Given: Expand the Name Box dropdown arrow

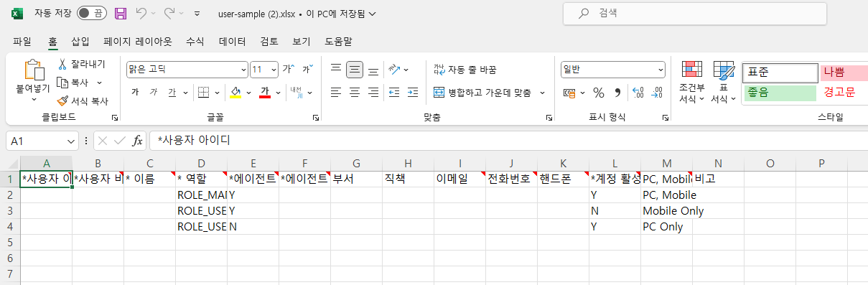Looking at the screenshot, I should coord(70,141).
